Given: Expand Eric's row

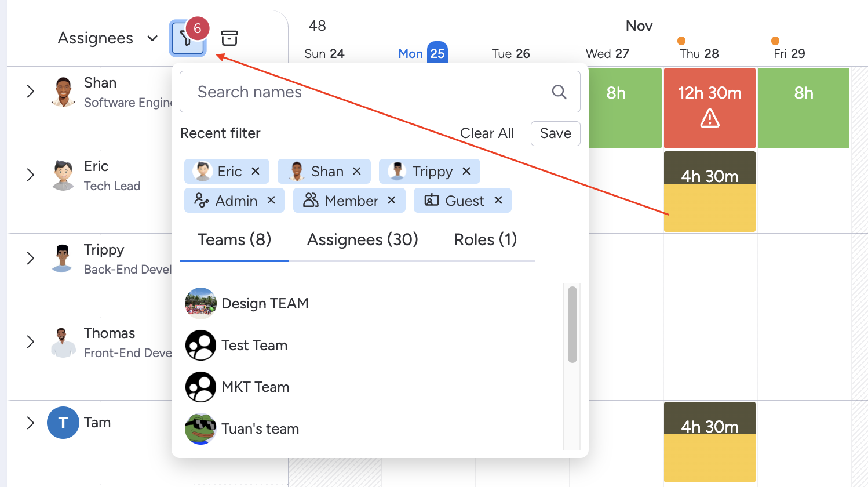Looking at the screenshot, I should [x=31, y=175].
